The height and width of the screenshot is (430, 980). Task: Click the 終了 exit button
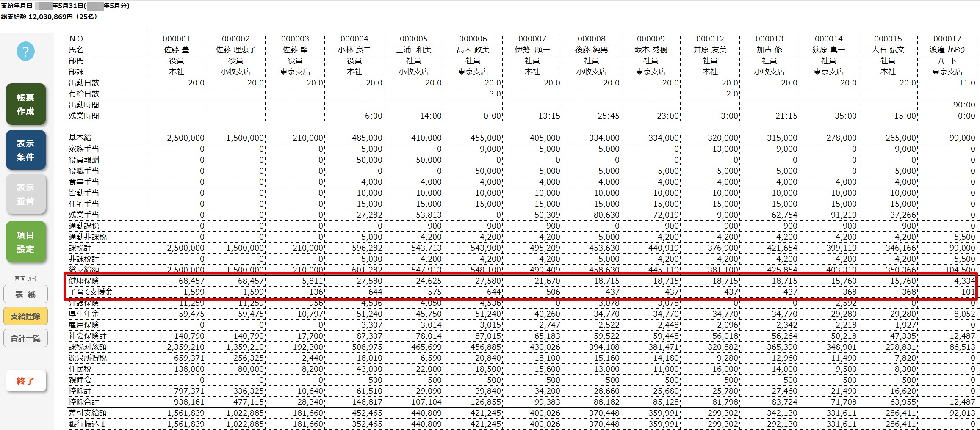pos(25,381)
